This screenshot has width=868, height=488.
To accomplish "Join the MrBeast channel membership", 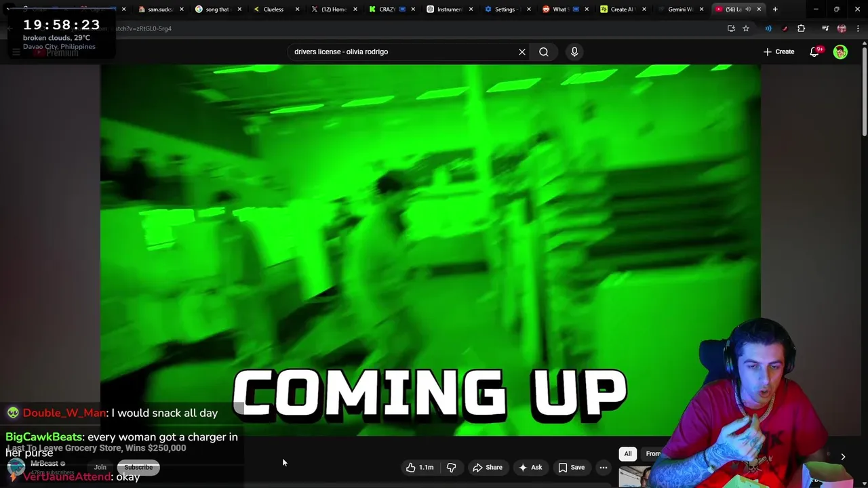I will pos(100,467).
